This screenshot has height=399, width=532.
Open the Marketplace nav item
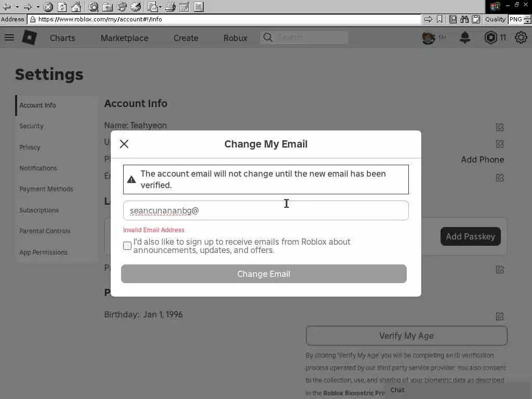tap(125, 38)
